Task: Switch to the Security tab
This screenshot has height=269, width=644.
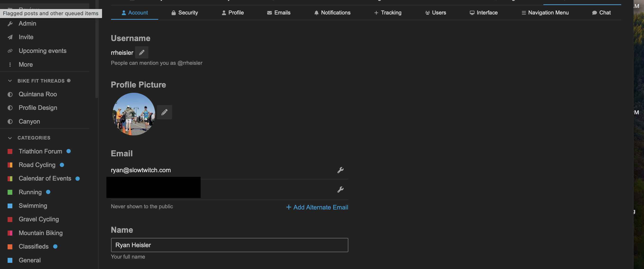Action: [185, 13]
